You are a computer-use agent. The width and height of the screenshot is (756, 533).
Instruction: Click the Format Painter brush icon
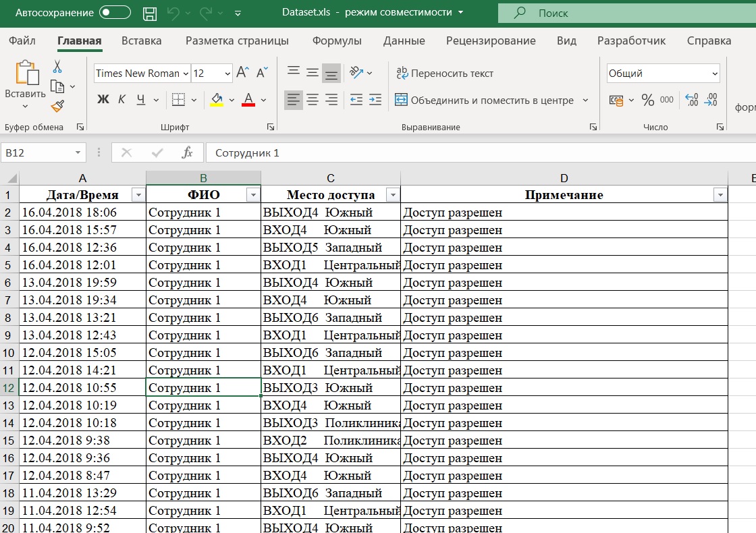pyautogui.click(x=57, y=106)
